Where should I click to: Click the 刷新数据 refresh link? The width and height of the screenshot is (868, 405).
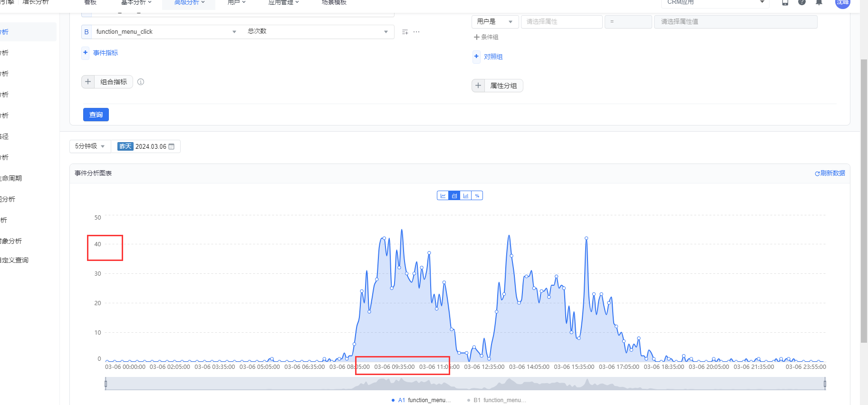pyautogui.click(x=830, y=173)
